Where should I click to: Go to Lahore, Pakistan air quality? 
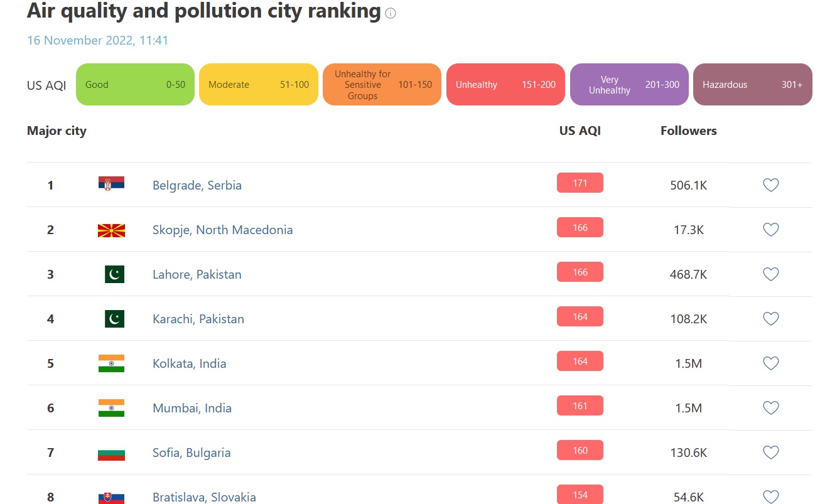pyautogui.click(x=197, y=274)
